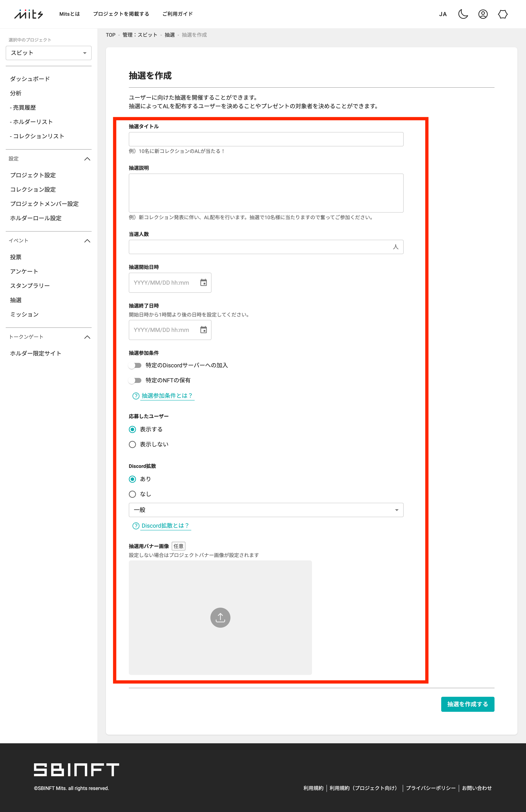This screenshot has width=526, height=812.
Task: Open the 一般 channel dropdown
Action: pyautogui.click(x=266, y=510)
